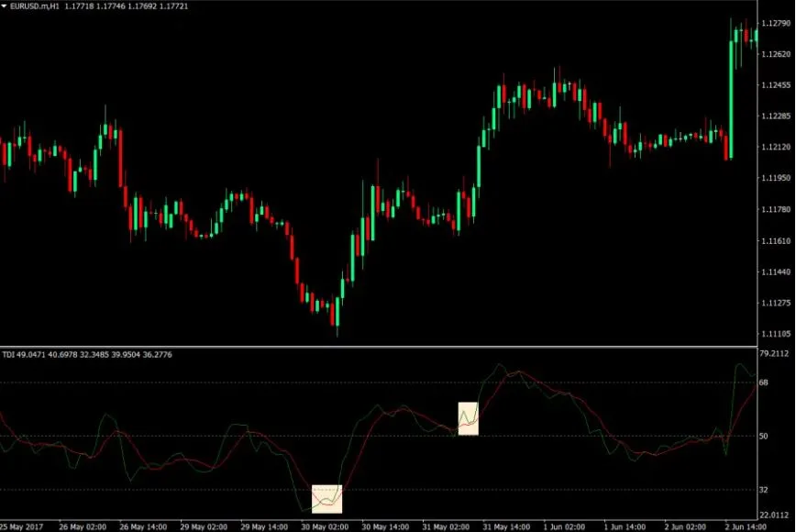Click the highlighted sell-signal rectangle near 31 May
This screenshot has height=532, width=796.
pos(467,420)
